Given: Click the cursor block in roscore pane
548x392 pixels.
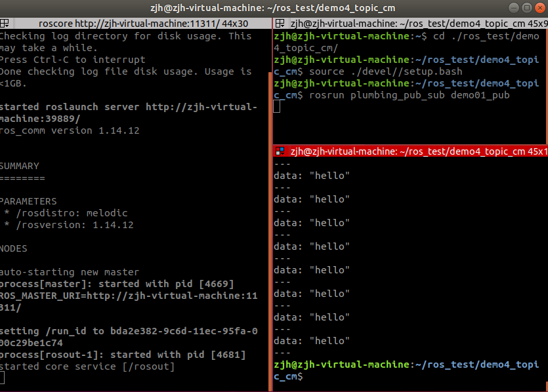Looking at the screenshot, I should click(x=2, y=378).
